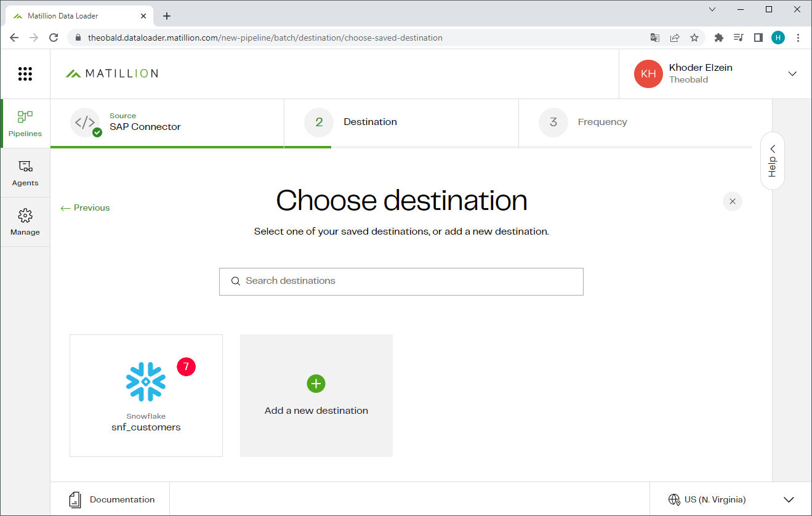Focus the Search destinations field
Screen dimensions: 812x516
pos(401,281)
